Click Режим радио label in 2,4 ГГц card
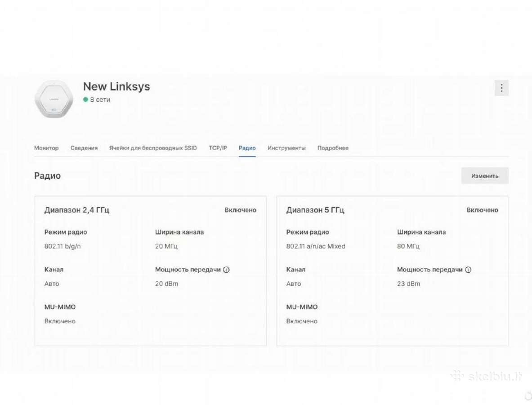This screenshot has width=532, height=405. tap(66, 232)
